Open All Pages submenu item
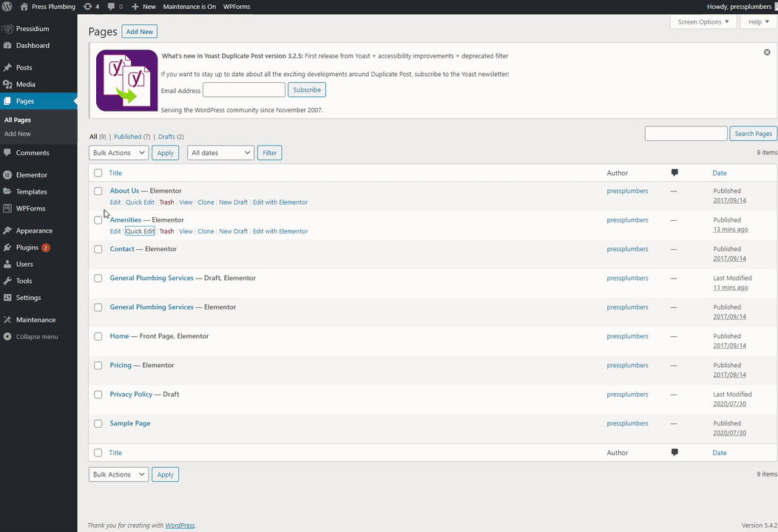The image size is (778, 532). pyautogui.click(x=17, y=120)
